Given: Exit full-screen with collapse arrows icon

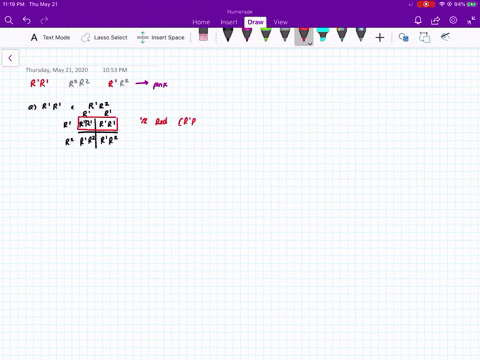Looking at the screenshot, I should 471,21.
